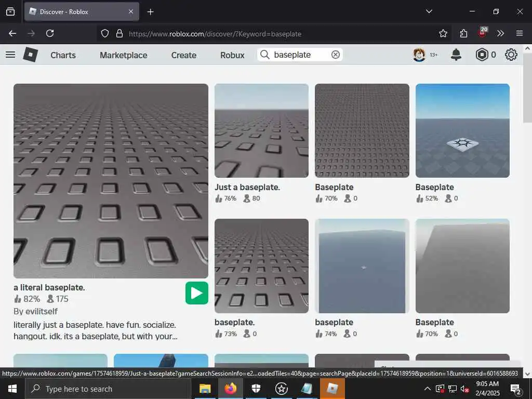Close the Discover - Roblox tab
The width and height of the screenshot is (532, 399).
[x=131, y=11]
